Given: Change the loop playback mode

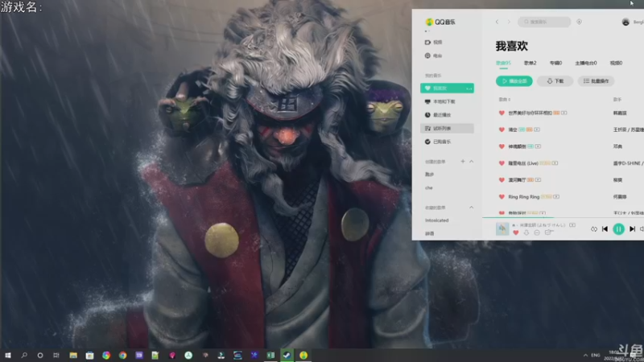Looking at the screenshot, I should click(x=594, y=229).
